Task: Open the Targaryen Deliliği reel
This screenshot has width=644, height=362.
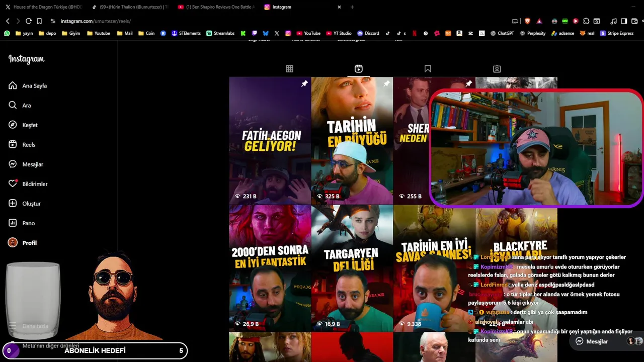Action: [352, 268]
